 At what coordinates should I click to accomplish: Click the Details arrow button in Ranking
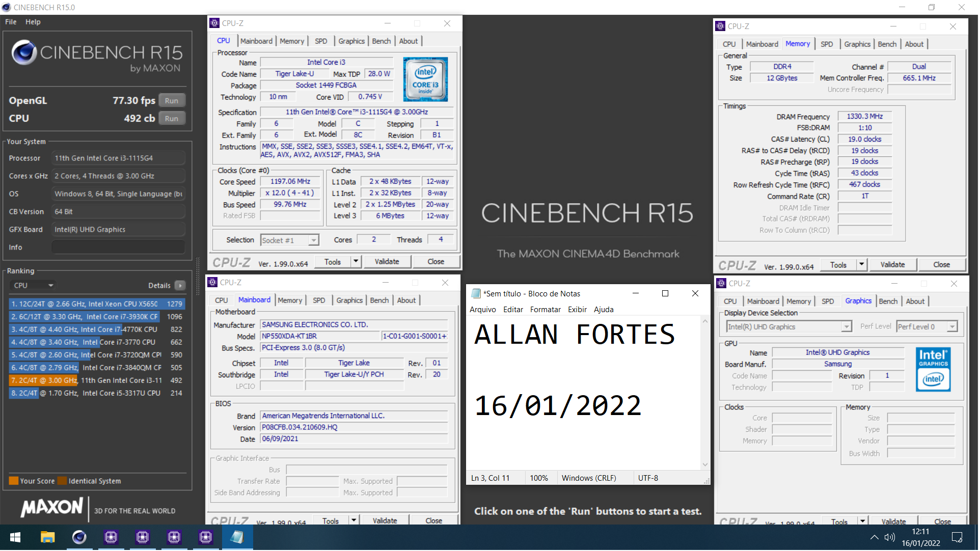pos(180,286)
